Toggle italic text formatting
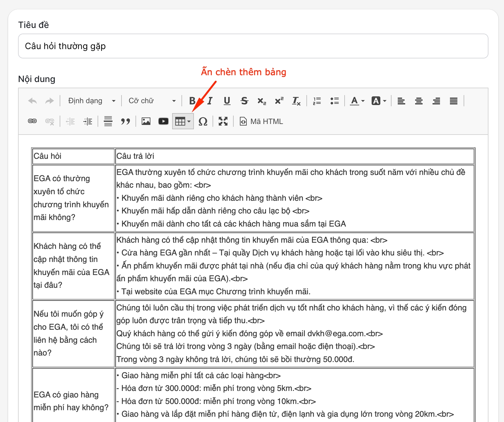Image resolution: width=504 pixels, height=422 pixels. (210, 101)
